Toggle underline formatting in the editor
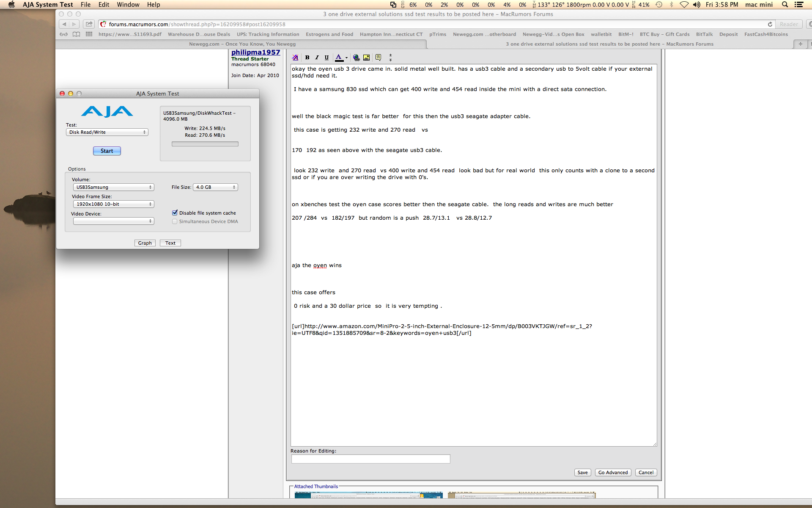 coord(326,58)
